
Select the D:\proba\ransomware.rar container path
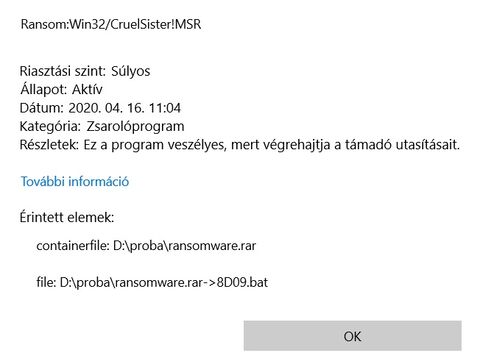point(185,246)
